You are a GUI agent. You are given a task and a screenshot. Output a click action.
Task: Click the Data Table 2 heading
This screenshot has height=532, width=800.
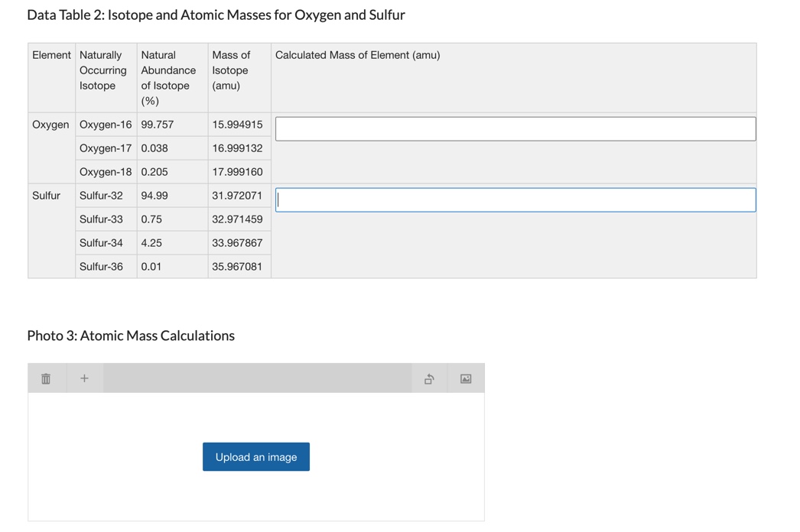click(216, 15)
